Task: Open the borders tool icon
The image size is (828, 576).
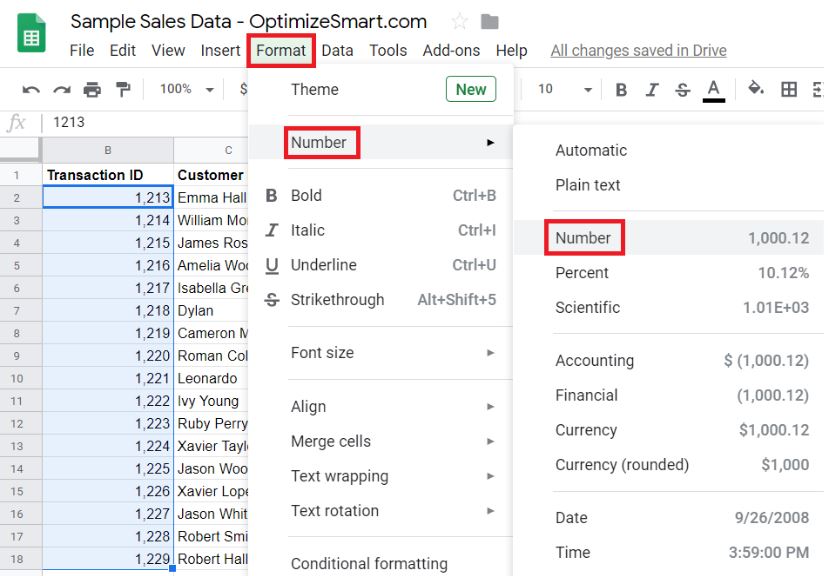Action: tap(789, 89)
